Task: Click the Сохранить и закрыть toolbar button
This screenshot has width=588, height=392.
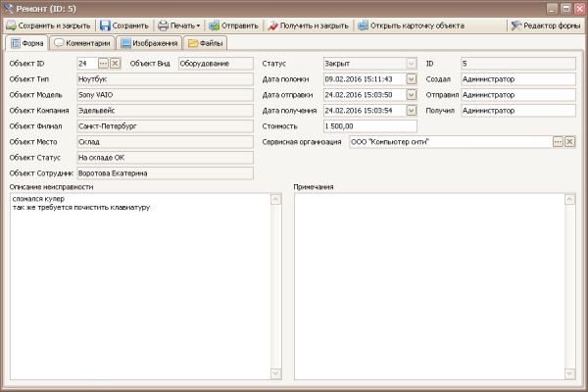Action: pos(48,24)
